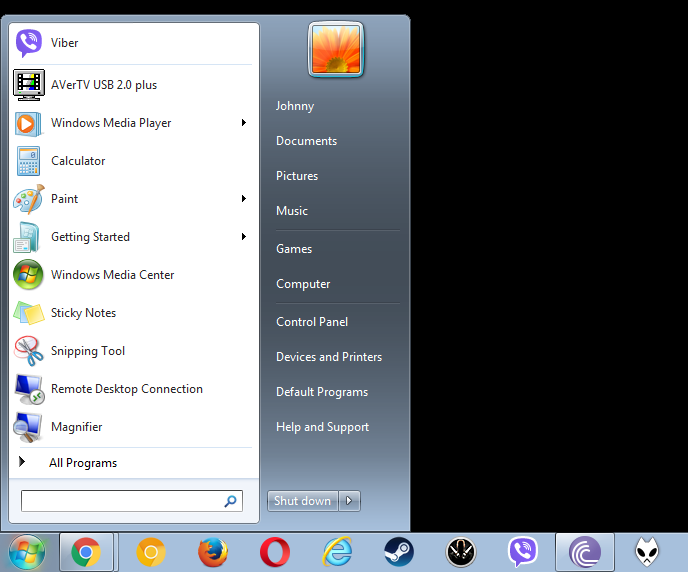The height and width of the screenshot is (572, 688).
Task: Open Documents from the right pane
Action: [x=306, y=141]
